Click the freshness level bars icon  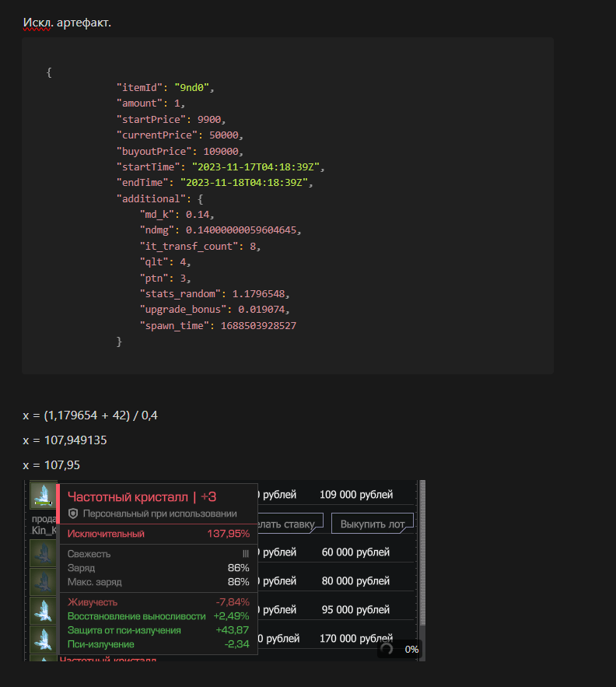245,554
